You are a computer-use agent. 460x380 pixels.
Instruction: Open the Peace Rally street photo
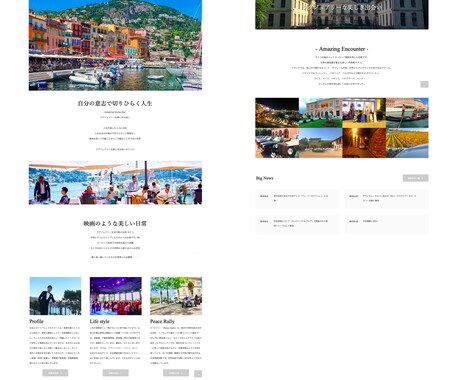pyautogui.click(x=176, y=296)
